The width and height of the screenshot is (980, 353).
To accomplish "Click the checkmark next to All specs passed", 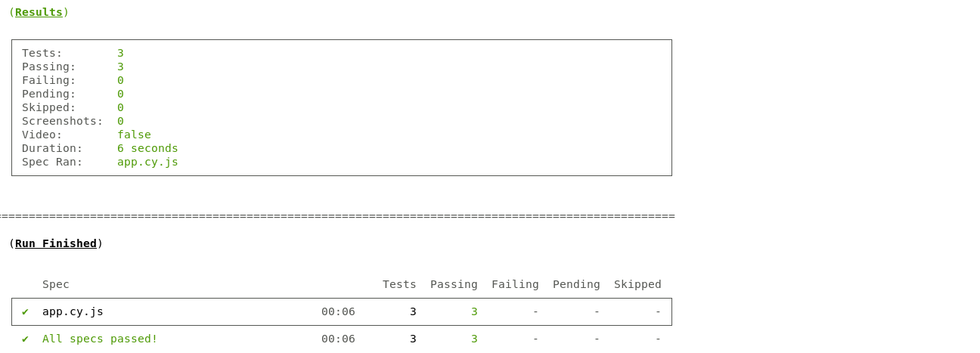I will pos(25,339).
